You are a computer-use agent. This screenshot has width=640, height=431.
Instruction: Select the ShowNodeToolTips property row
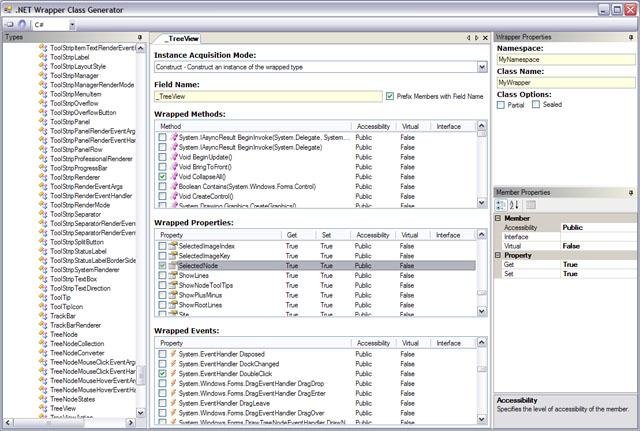pos(315,285)
